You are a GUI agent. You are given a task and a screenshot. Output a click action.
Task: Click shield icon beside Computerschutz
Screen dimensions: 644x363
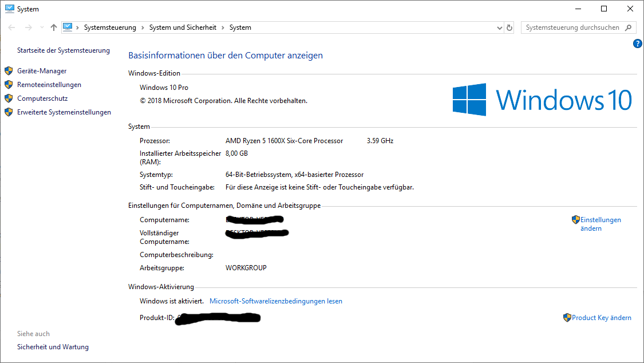coord(9,98)
